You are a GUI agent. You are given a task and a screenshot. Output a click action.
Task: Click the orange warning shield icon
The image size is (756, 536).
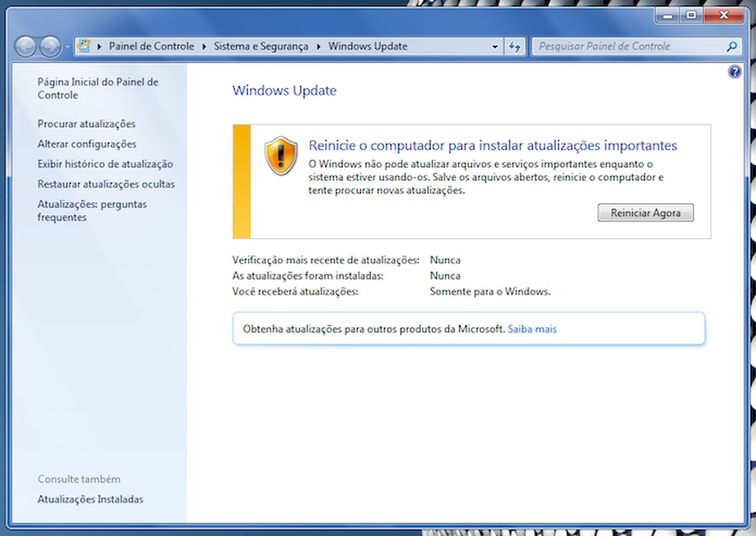tap(281, 156)
